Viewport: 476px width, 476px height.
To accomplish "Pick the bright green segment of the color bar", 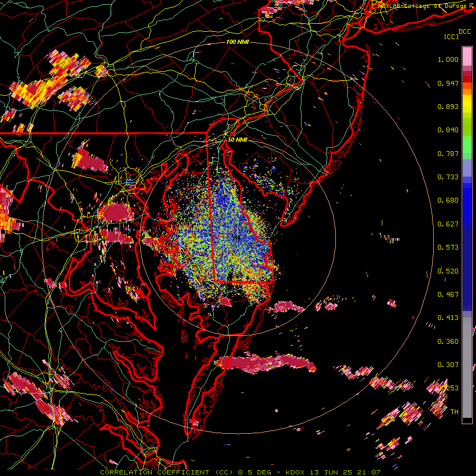I will 467,144.
